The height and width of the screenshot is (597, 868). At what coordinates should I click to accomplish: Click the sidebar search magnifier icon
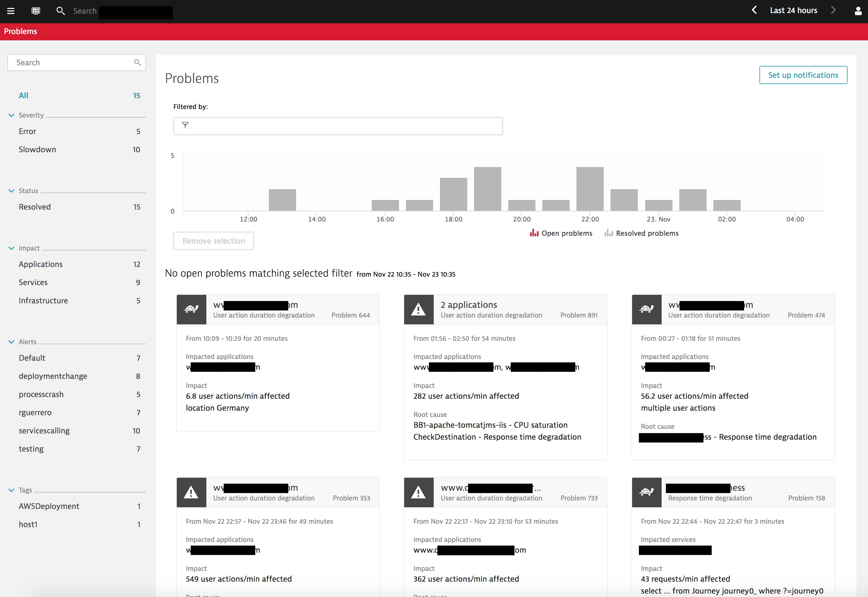137,62
